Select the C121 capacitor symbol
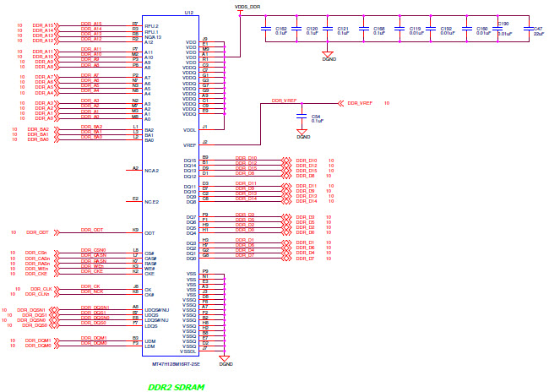 coord(328,29)
